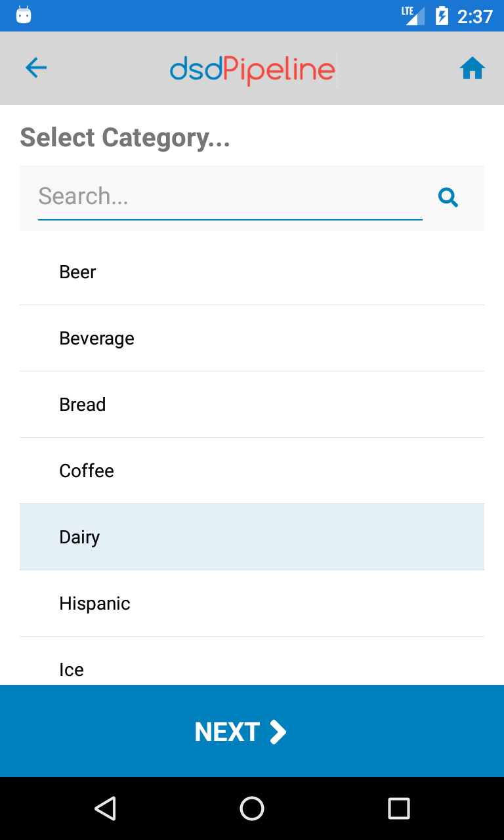Image resolution: width=504 pixels, height=840 pixels.
Task: Tap the back arrow icon
Action: 36,68
